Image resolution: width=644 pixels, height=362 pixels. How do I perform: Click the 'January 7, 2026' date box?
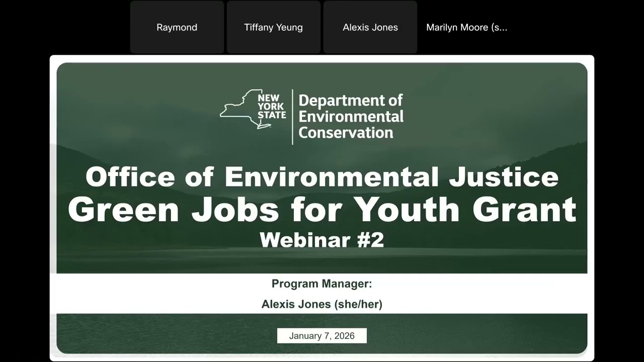pos(322,336)
